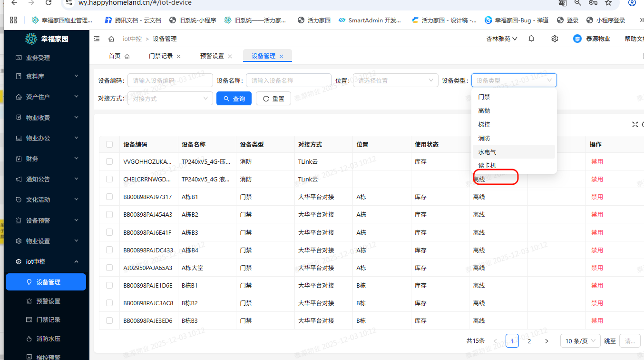Viewport: 644px width, 360px height.
Task: Click the sidebar collapse menu icon
Action: [97, 39]
